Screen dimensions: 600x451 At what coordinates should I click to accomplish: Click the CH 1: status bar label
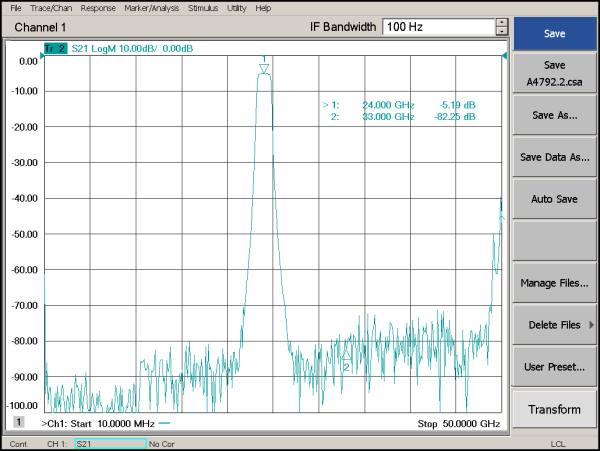coord(57,444)
